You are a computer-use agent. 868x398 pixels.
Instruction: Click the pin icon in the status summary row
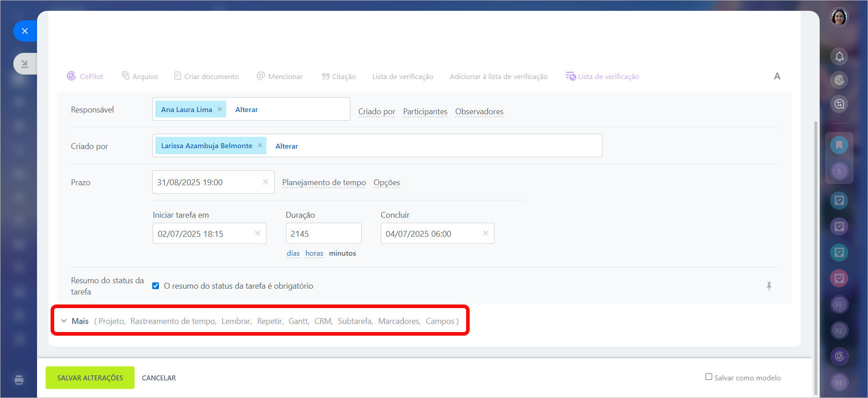(x=769, y=286)
